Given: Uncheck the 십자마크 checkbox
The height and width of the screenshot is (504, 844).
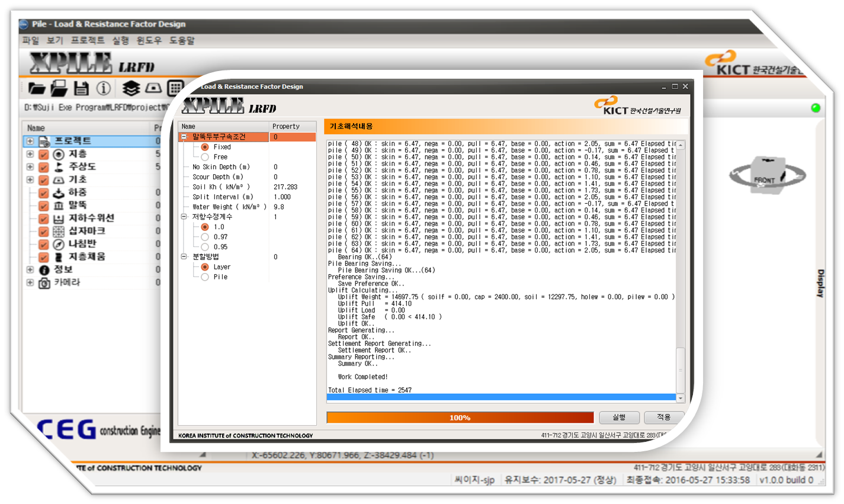Looking at the screenshot, I should 43,232.
